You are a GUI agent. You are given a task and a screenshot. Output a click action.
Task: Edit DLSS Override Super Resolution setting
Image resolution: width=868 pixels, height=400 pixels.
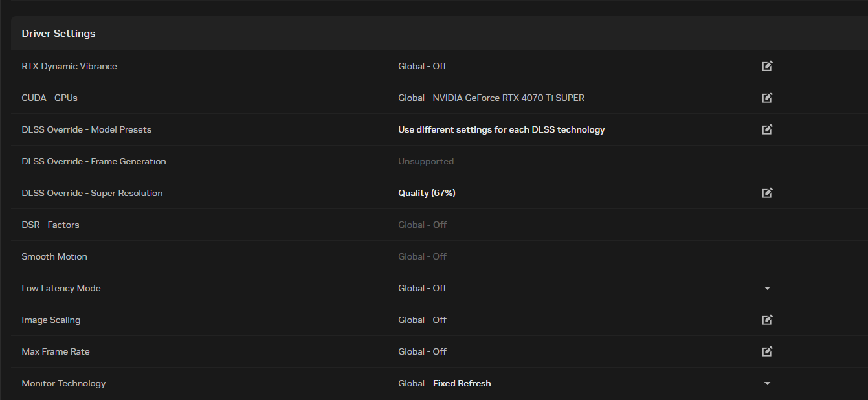(767, 193)
